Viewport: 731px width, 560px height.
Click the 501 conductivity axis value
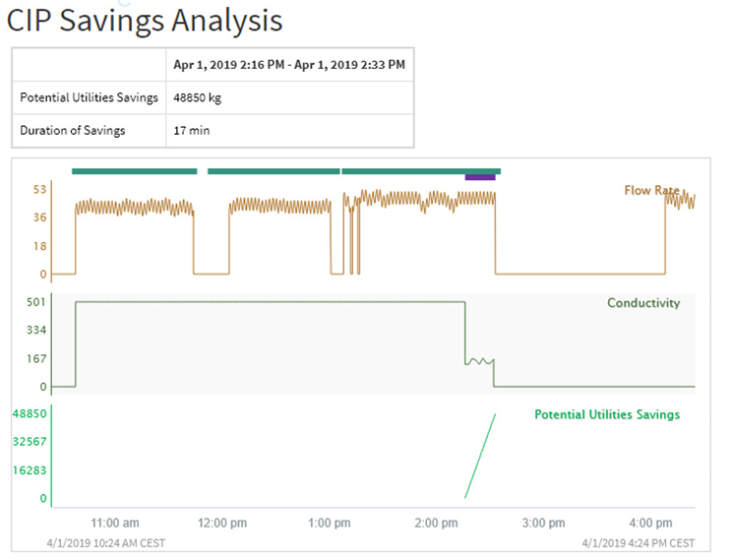[x=35, y=302]
